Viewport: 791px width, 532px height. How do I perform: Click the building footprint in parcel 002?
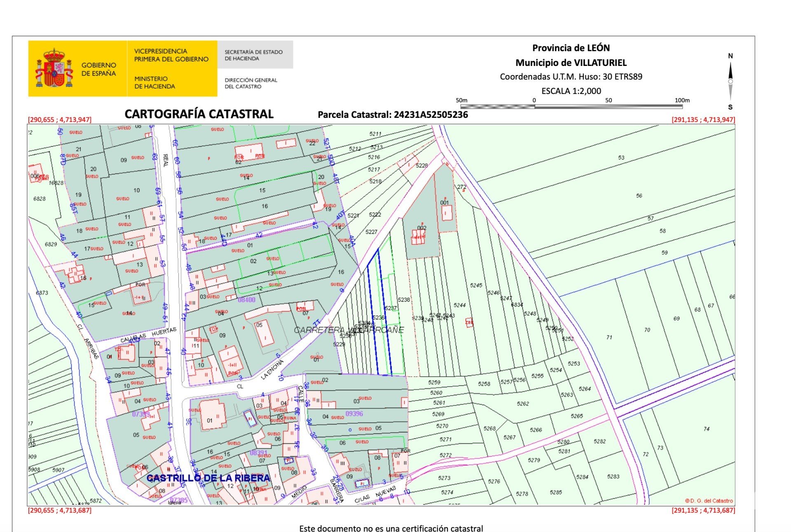pos(418,237)
